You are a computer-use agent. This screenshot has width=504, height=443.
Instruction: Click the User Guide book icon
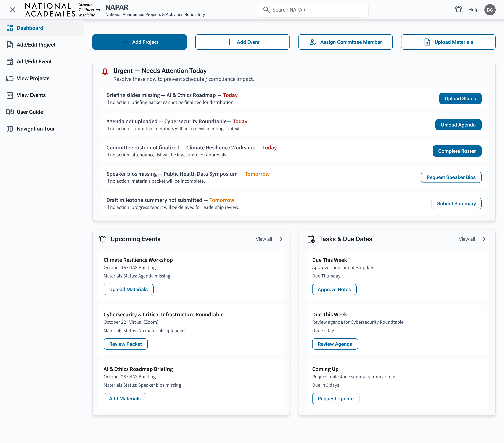pyautogui.click(x=10, y=112)
